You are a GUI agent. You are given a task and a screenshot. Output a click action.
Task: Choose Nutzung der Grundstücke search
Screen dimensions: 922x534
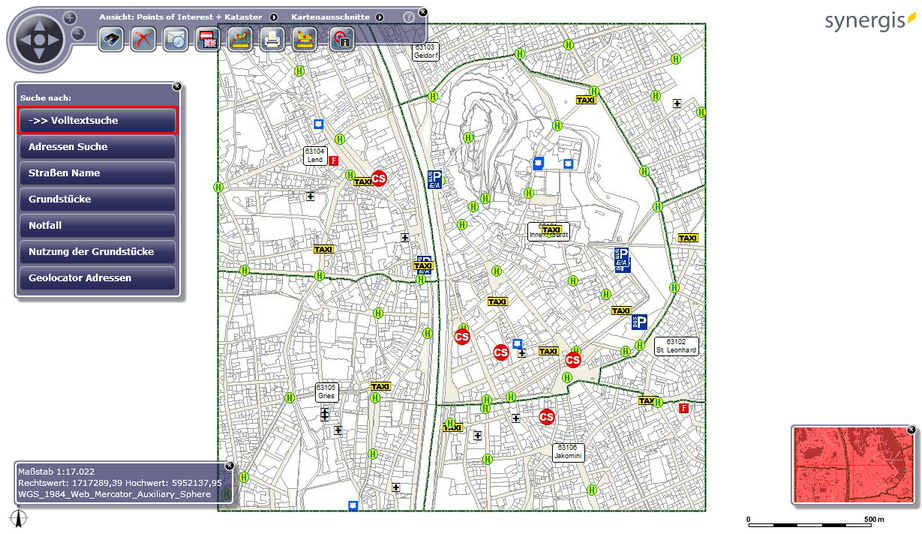coord(97,251)
